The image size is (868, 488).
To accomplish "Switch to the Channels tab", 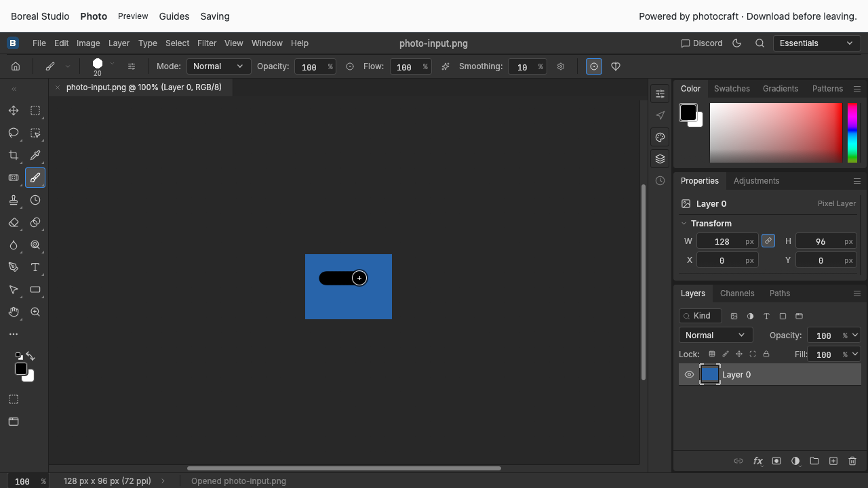I will [x=737, y=293].
